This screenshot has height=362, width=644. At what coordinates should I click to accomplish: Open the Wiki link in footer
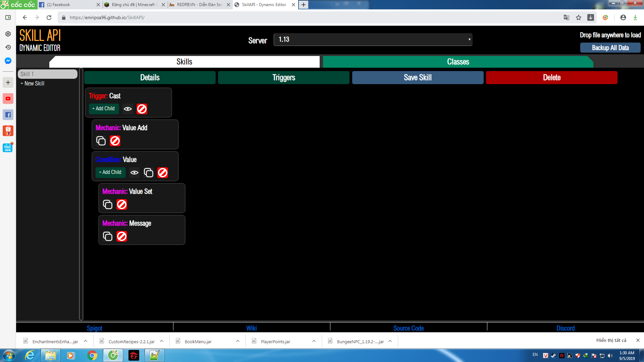pyautogui.click(x=251, y=328)
